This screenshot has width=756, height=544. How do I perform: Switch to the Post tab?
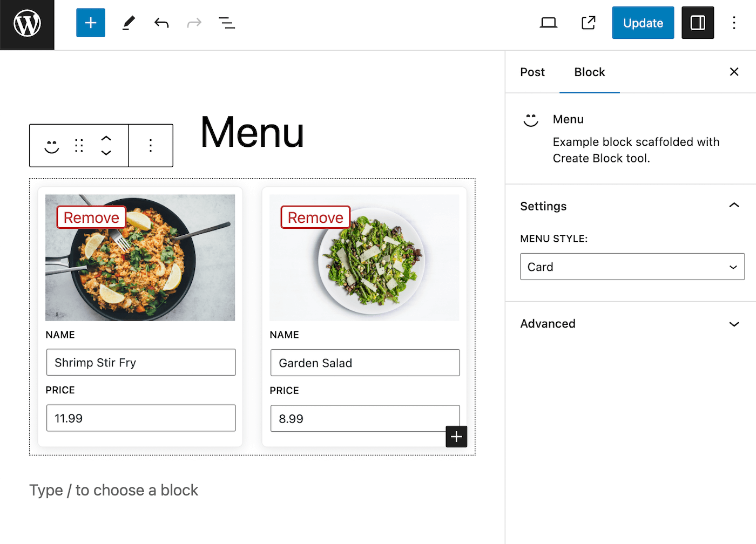pyautogui.click(x=532, y=72)
